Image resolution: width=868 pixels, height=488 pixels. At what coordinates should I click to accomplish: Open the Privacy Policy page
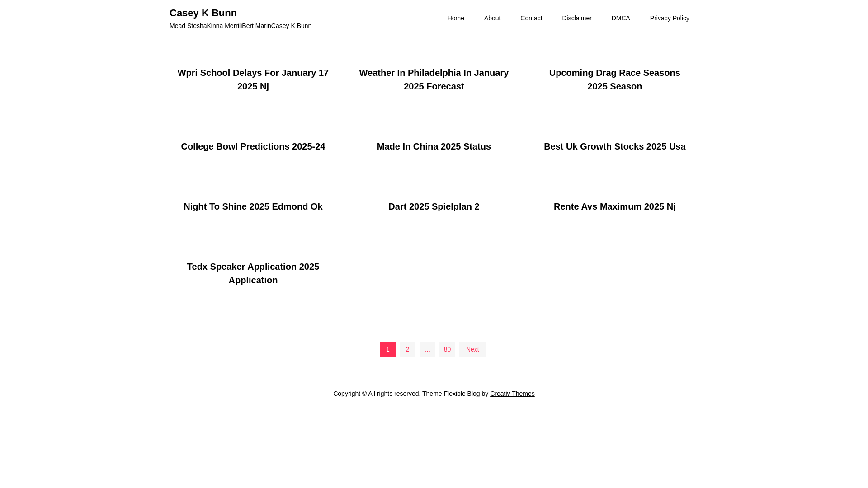coord(670,18)
